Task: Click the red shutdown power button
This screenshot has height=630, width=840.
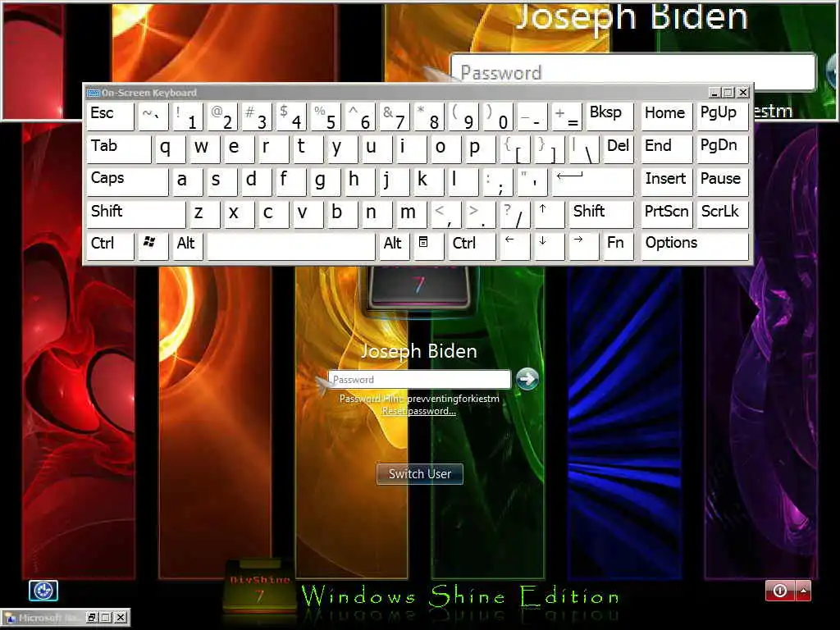Action: pyautogui.click(x=780, y=591)
